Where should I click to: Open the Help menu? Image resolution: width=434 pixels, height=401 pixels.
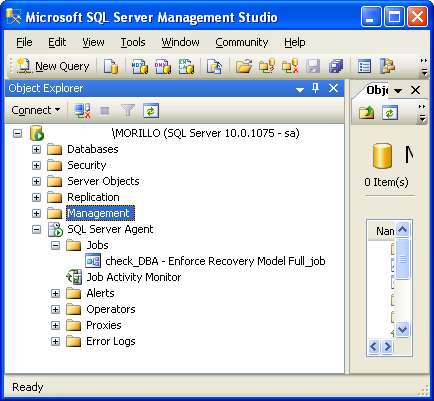click(x=295, y=42)
